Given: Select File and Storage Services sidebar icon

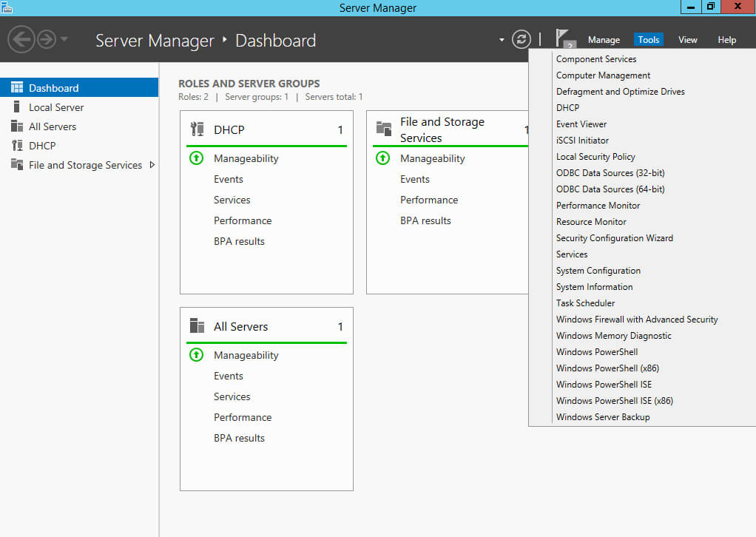Looking at the screenshot, I should 17,164.
